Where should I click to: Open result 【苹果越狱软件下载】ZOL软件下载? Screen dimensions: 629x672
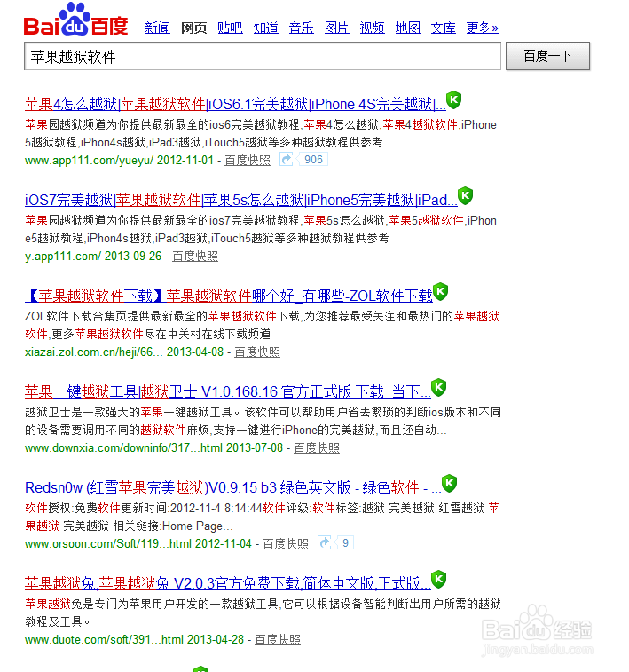coord(229,296)
